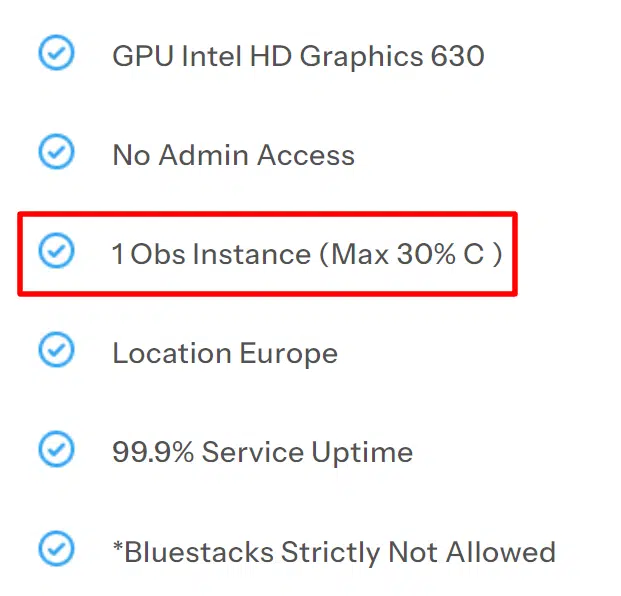
Task: Click the number 630 in the GPU line
Action: (457, 55)
